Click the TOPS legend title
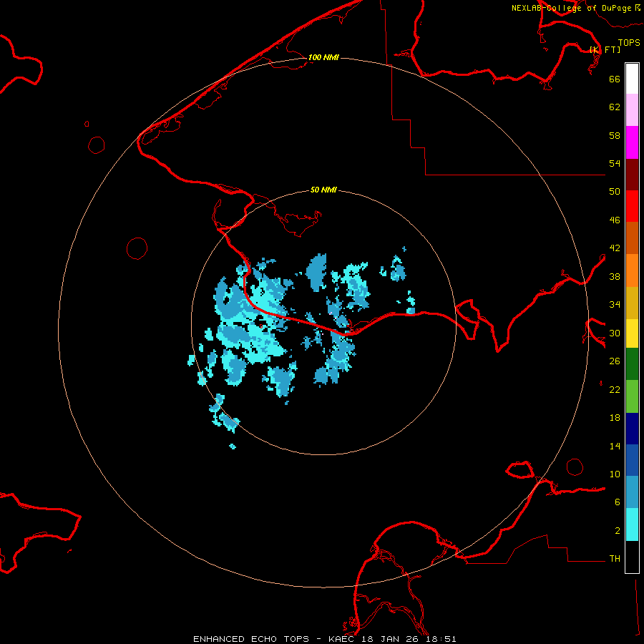 pos(629,42)
